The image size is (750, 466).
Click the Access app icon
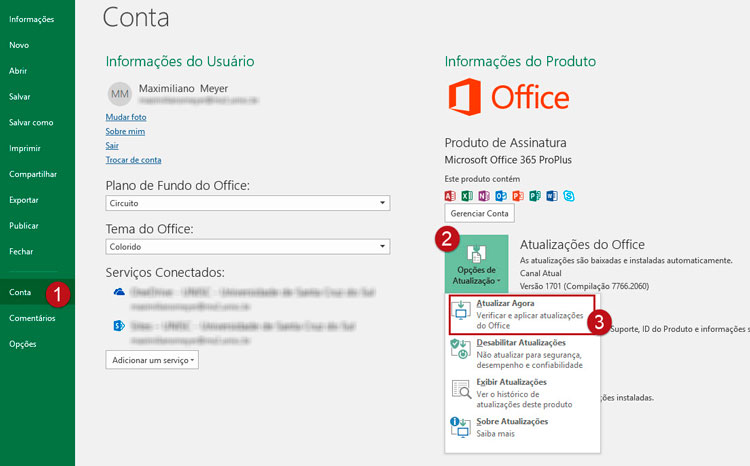pos(450,196)
